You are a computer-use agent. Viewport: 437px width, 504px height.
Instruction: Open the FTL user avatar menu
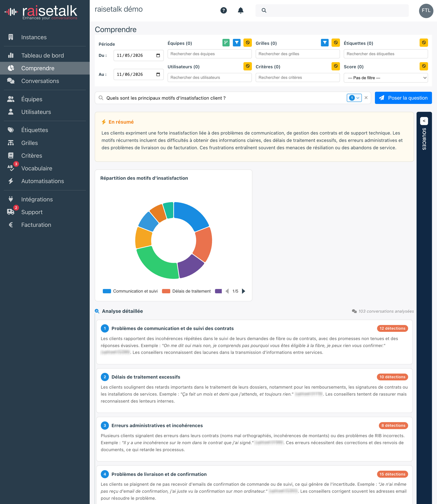(x=426, y=10)
